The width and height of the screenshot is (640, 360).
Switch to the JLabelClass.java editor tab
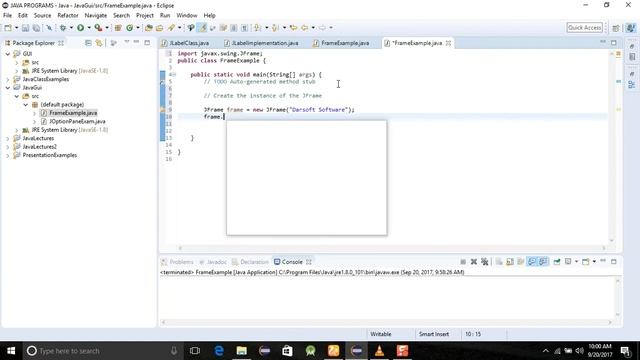[x=185, y=43]
